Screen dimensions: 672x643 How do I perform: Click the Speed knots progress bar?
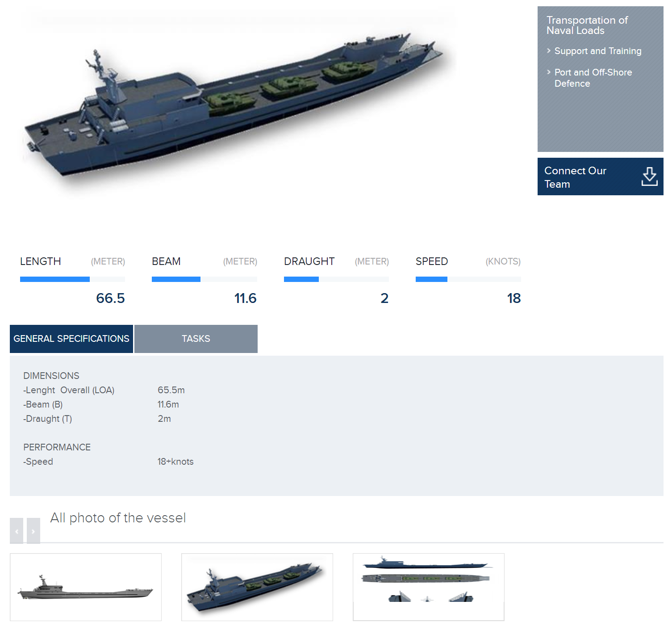468,279
